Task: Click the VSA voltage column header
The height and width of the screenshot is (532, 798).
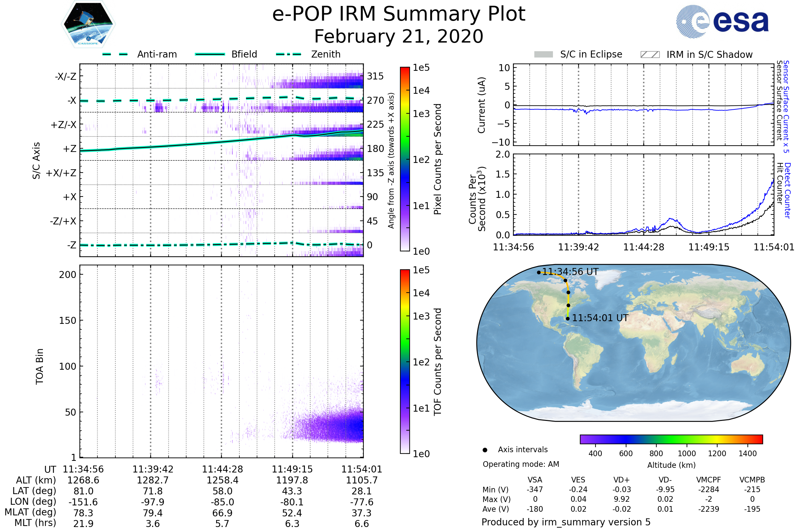Action: (535, 480)
